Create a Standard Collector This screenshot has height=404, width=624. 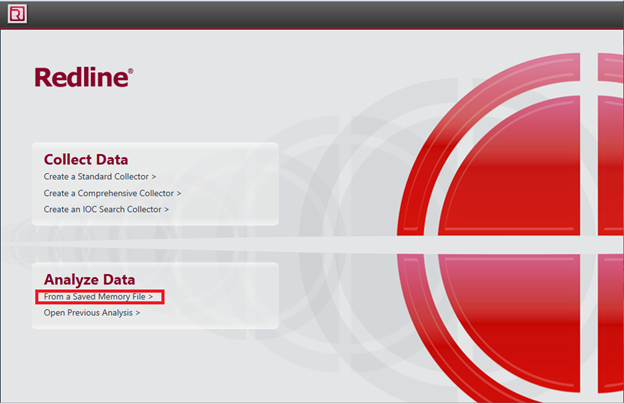click(99, 176)
